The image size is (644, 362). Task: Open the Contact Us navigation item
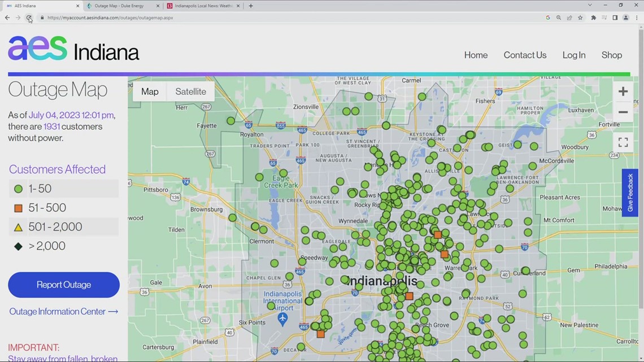click(x=525, y=55)
